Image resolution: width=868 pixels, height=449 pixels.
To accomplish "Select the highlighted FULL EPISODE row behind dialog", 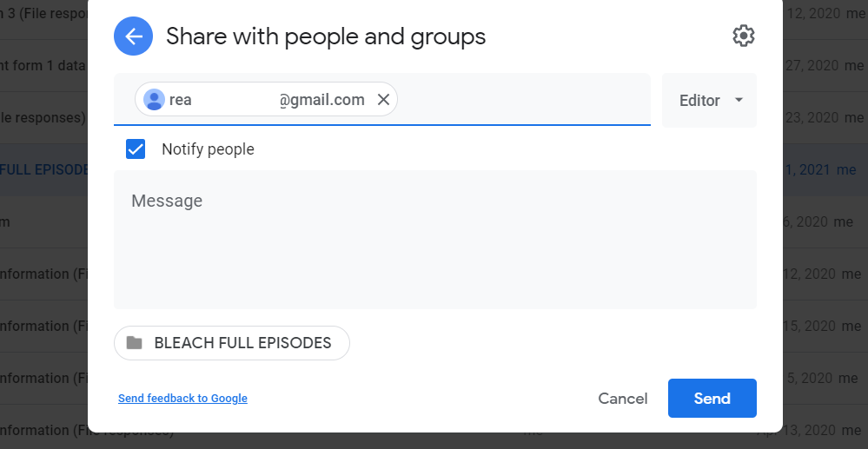I will 43,169.
